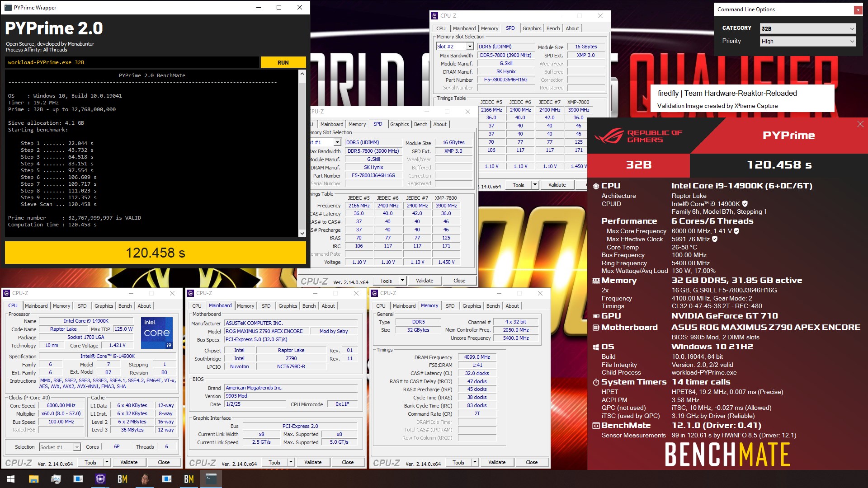Click the Motherboard section icon in BenchMate panel
This screenshot has width=868, height=488.
pyautogui.click(x=596, y=328)
